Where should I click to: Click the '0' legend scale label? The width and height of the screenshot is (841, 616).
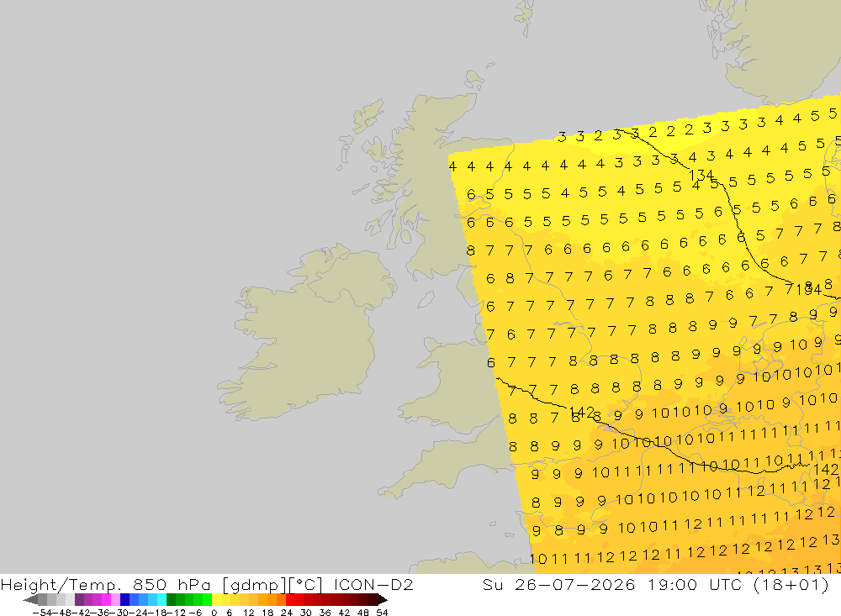pos(214,613)
